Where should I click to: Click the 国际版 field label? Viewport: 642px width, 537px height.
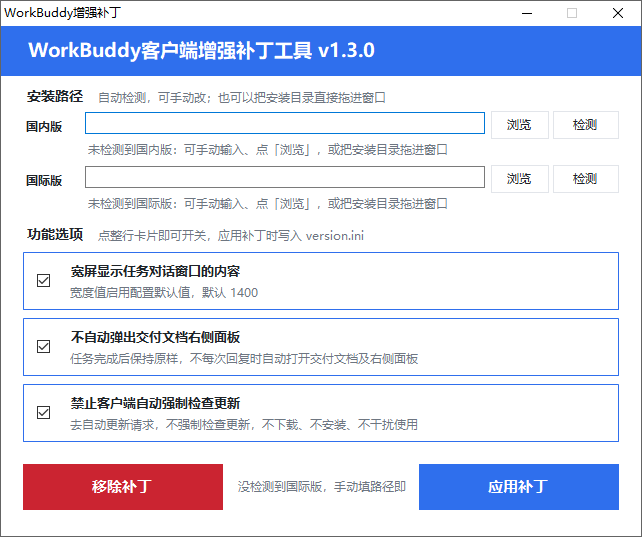pyautogui.click(x=44, y=181)
